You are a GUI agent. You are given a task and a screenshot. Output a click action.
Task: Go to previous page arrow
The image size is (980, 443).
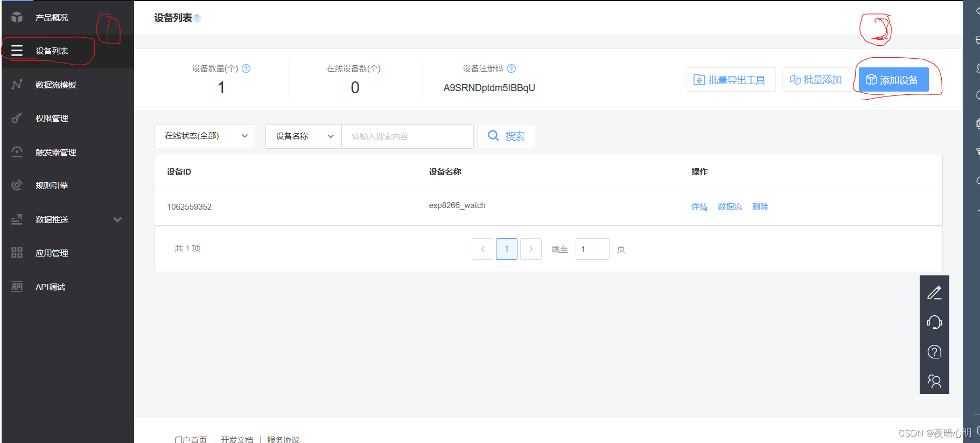pyautogui.click(x=482, y=249)
